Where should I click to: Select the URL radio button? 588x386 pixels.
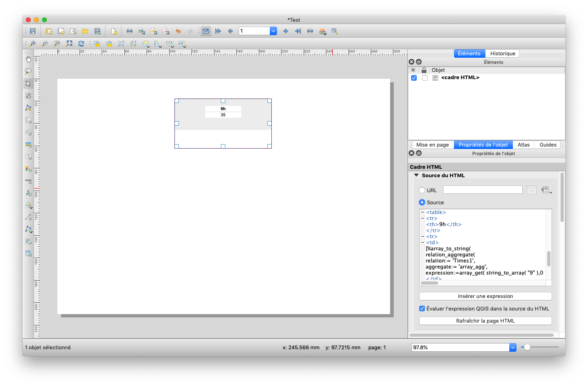click(422, 190)
